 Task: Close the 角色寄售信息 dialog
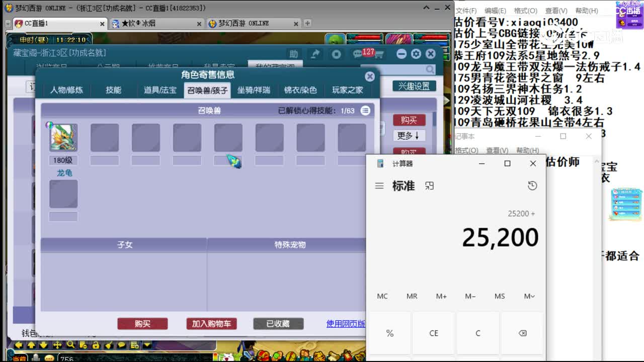370,76
